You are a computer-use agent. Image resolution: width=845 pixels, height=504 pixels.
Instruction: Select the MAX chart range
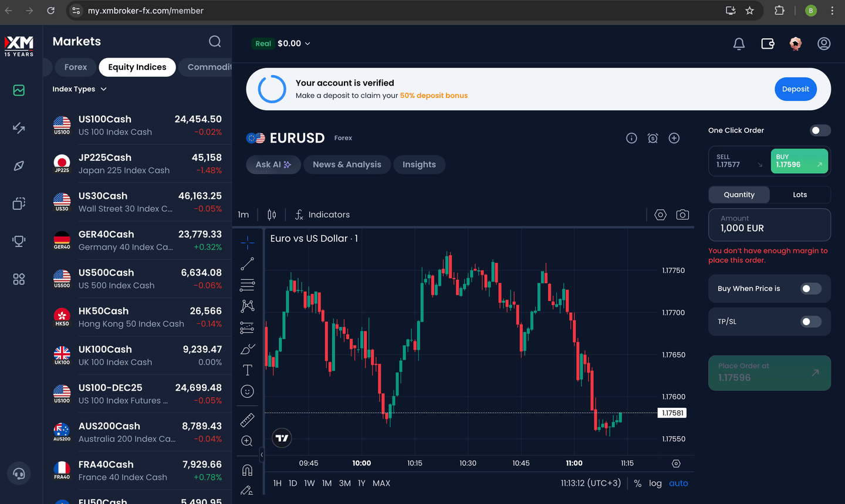coord(381,483)
